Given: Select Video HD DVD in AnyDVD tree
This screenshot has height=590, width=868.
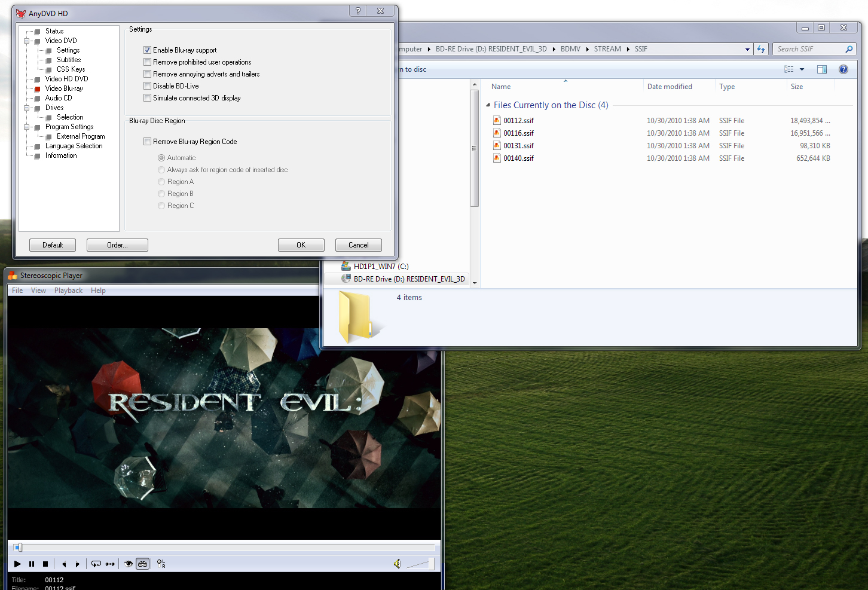Looking at the screenshot, I should tap(66, 79).
